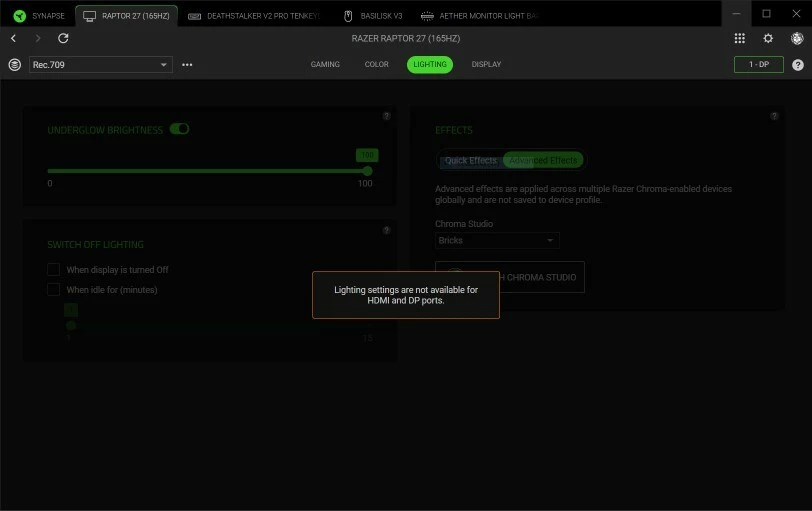Go back with the back arrow
Image resolution: width=812 pixels, height=511 pixels.
pyautogui.click(x=13, y=38)
